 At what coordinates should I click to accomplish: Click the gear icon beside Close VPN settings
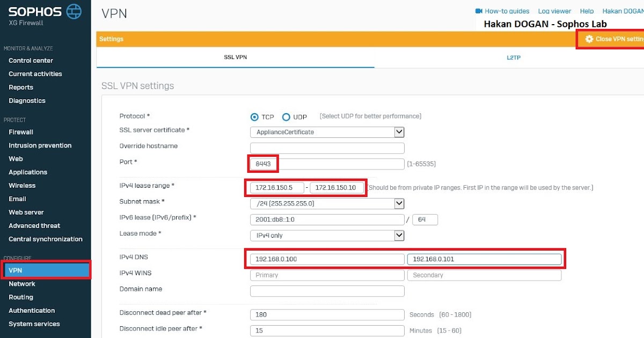(x=589, y=39)
